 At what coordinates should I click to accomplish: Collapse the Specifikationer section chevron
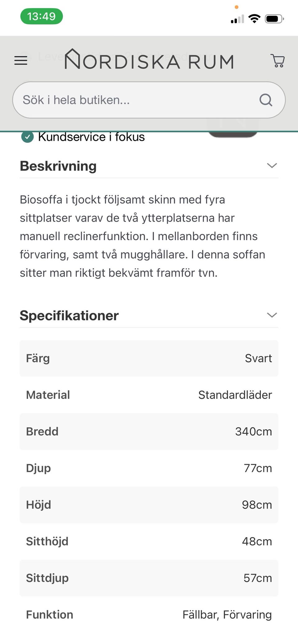click(x=272, y=315)
